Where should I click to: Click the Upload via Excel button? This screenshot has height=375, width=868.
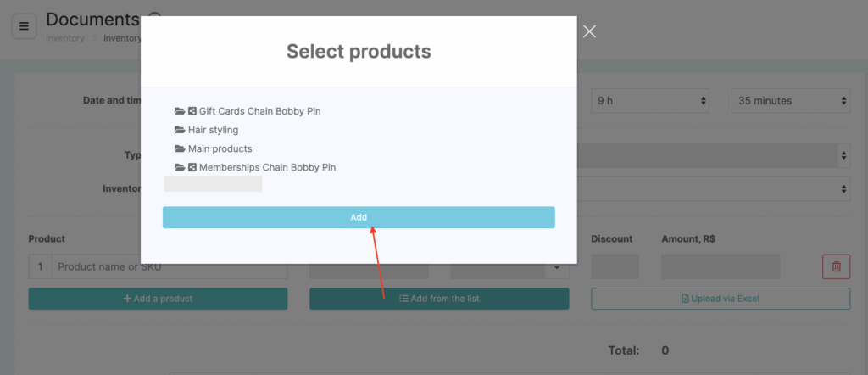(721, 299)
